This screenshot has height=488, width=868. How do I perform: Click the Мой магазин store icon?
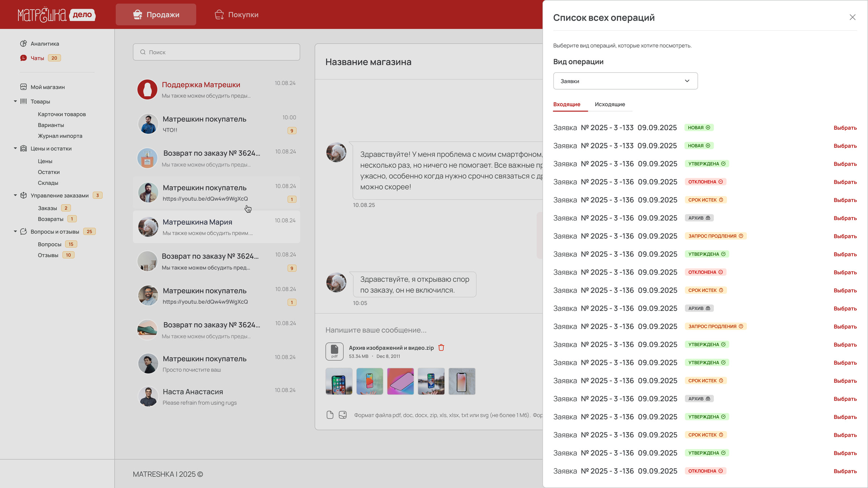24,87
